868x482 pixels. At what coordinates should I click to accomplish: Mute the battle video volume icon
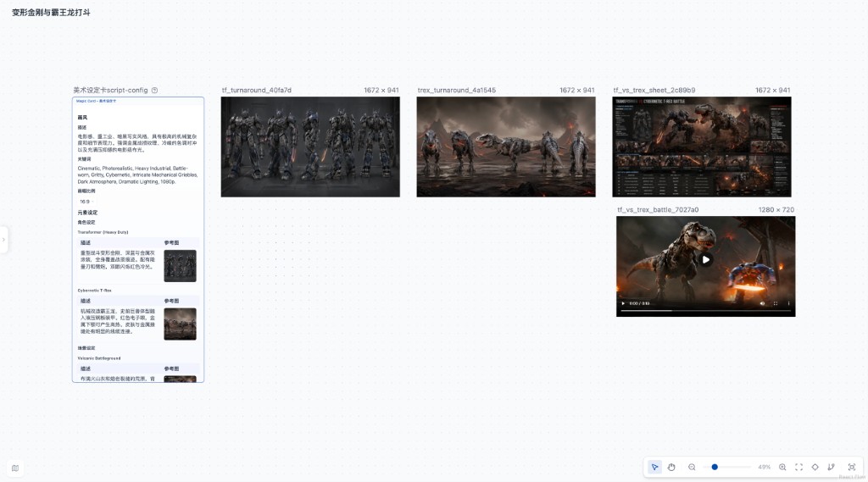coord(762,303)
